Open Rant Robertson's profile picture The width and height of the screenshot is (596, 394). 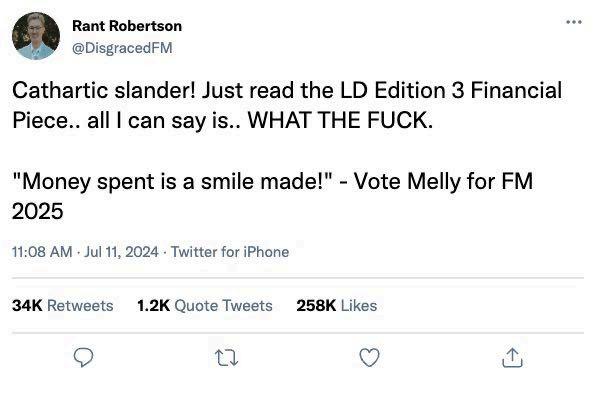click(36, 36)
